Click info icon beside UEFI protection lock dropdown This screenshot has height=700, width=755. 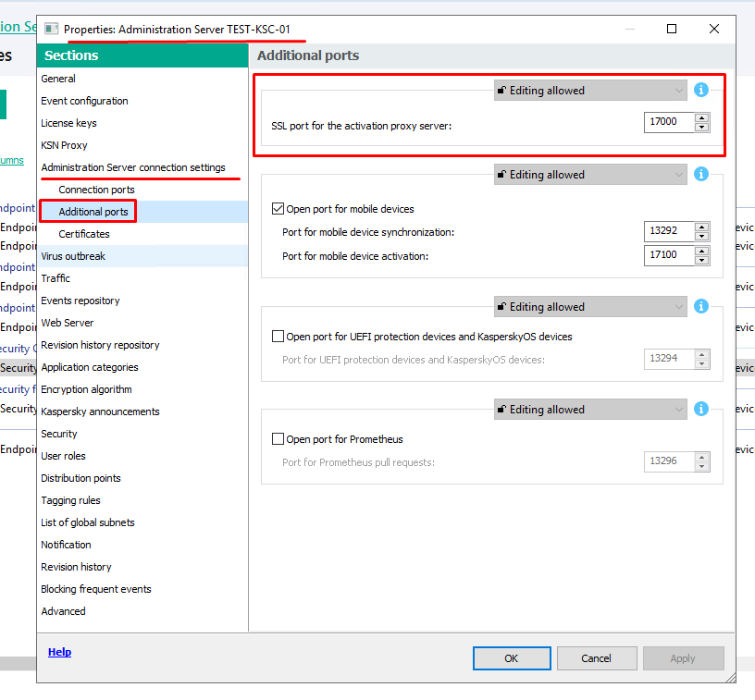[700, 306]
